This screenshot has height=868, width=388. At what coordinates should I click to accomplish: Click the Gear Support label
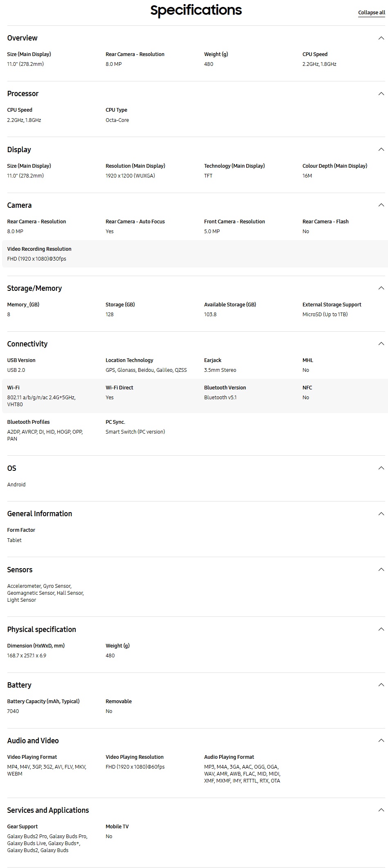click(22, 827)
